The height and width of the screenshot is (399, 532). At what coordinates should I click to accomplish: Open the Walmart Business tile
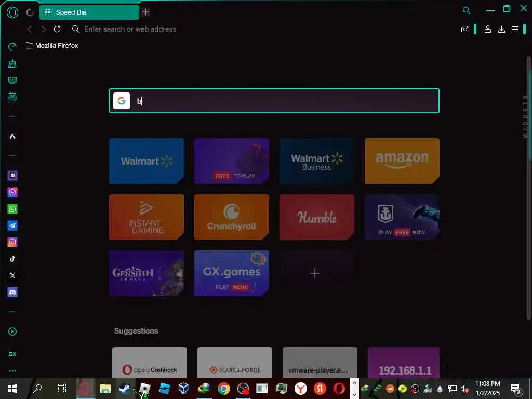click(317, 161)
